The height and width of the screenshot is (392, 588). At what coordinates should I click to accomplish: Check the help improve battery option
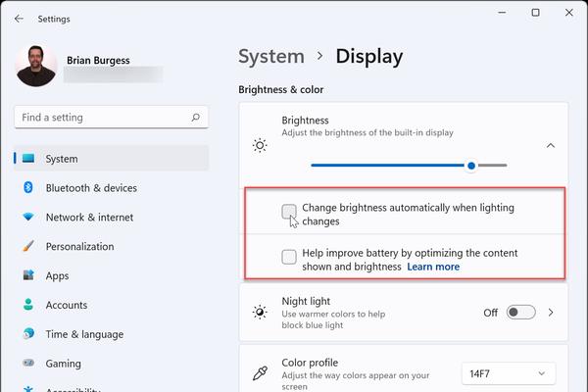click(289, 257)
